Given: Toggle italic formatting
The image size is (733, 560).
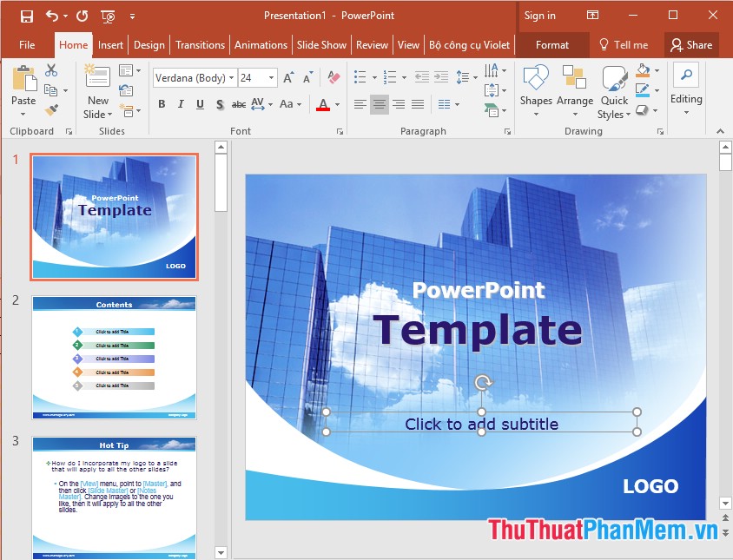Looking at the screenshot, I should click(x=180, y=103).
